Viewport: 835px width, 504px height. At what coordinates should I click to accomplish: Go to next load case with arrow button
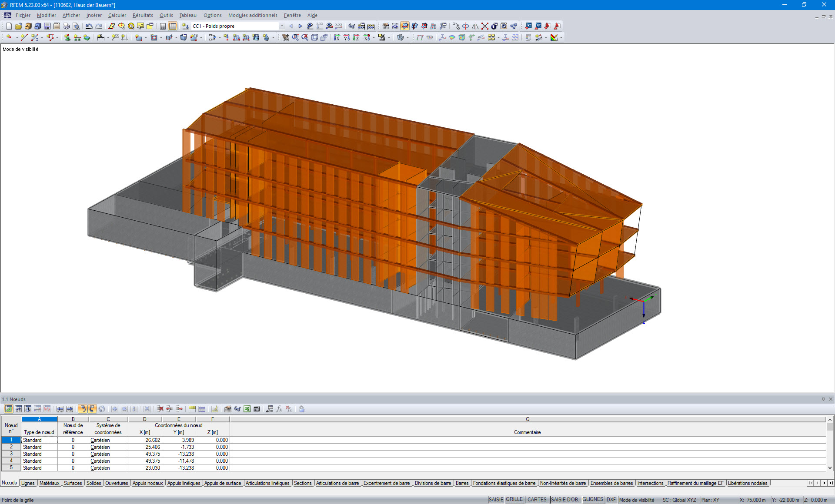[300, 26]
